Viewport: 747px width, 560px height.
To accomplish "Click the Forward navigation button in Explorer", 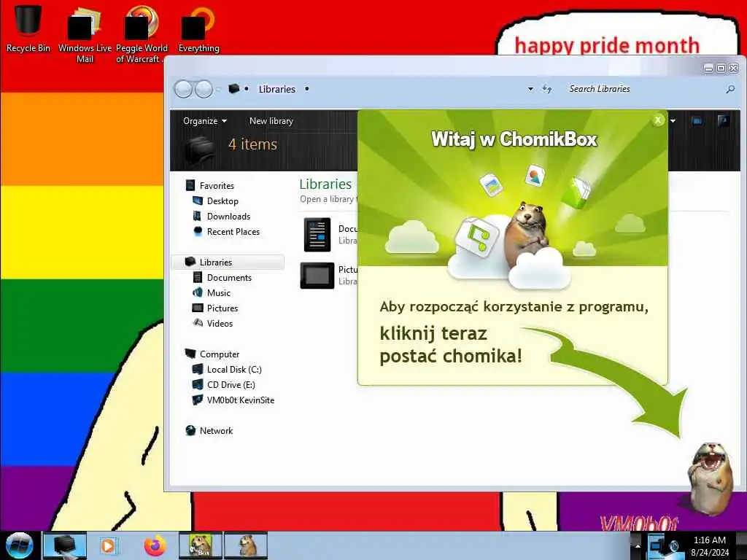I will point(204,89).
